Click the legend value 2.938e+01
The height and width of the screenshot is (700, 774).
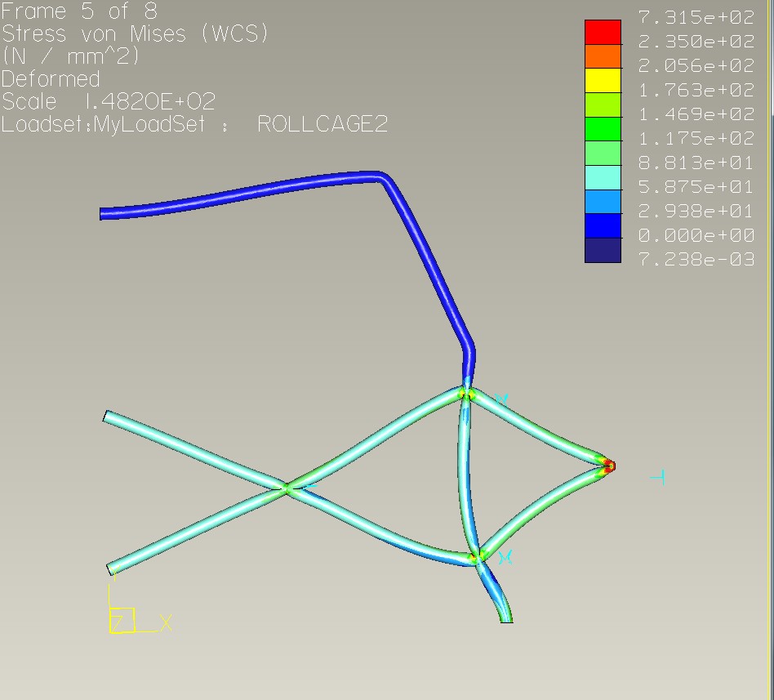click(x=696, y=211)
